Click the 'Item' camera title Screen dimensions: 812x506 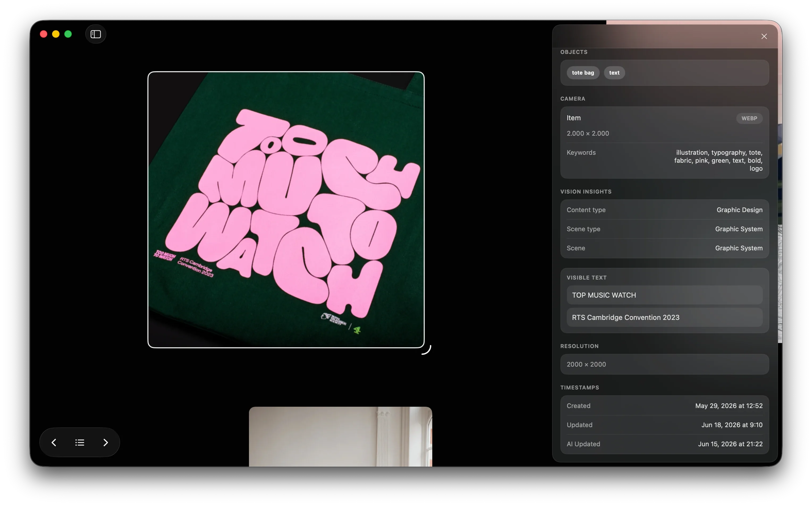[x=574, y=118]
